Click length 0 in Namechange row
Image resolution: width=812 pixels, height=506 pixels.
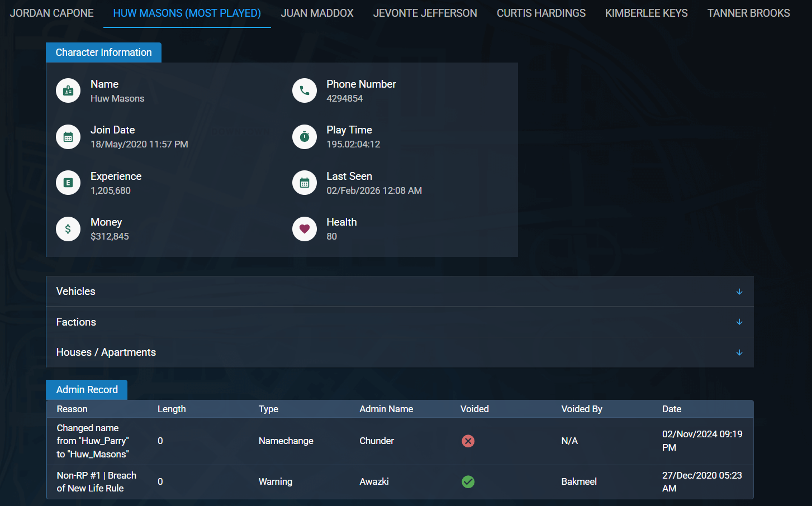click(x=160, y=441)
